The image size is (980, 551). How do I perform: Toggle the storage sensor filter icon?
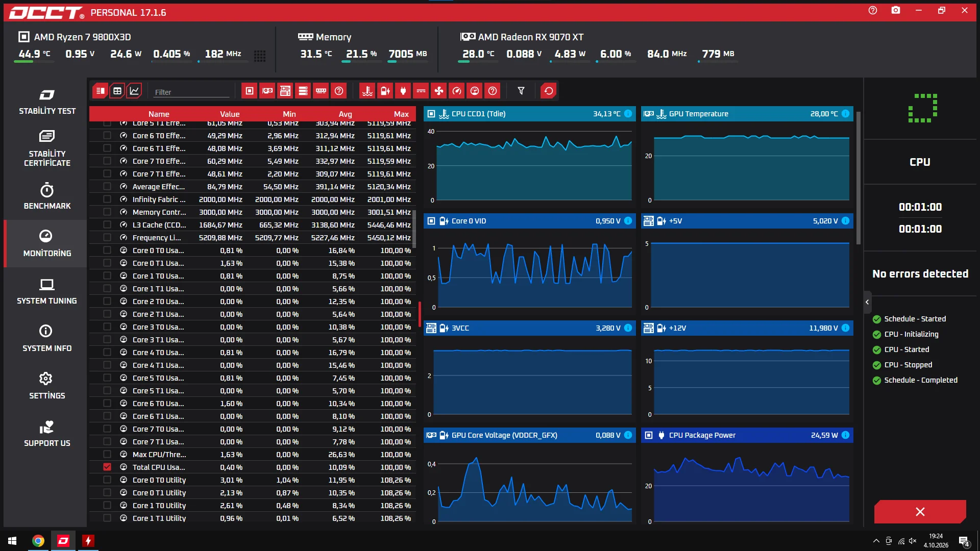303,91
